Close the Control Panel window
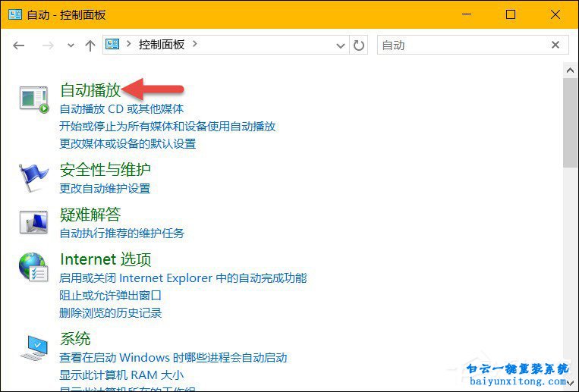 [x=555, y=14]
